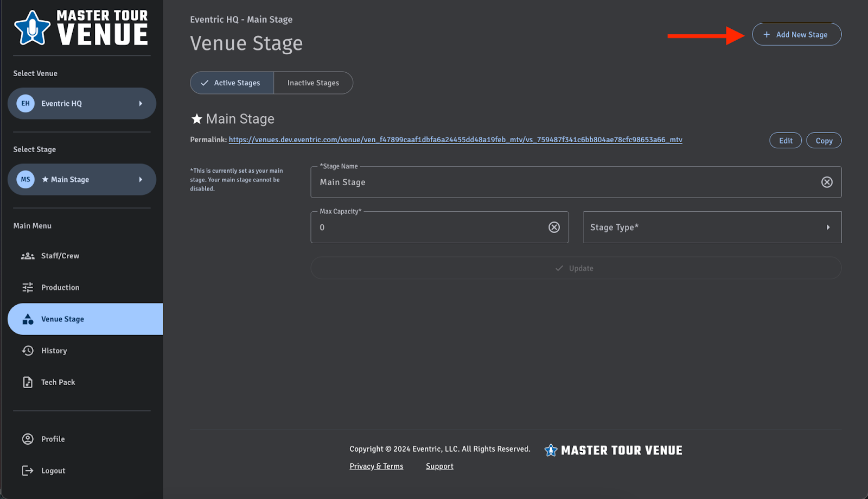Open Profile using the person icon

point(27,439)
